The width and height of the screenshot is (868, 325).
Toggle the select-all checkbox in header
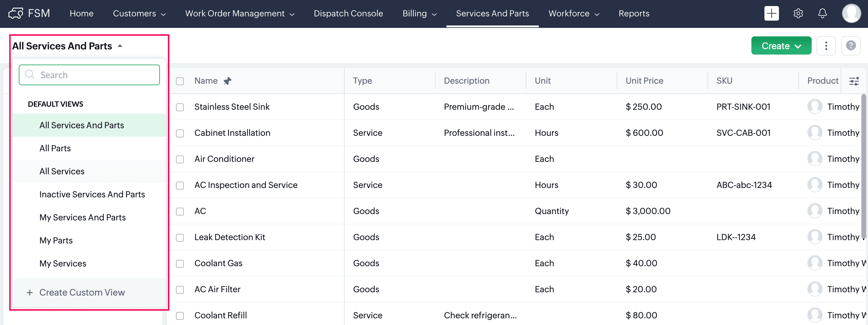click(180, 81)
